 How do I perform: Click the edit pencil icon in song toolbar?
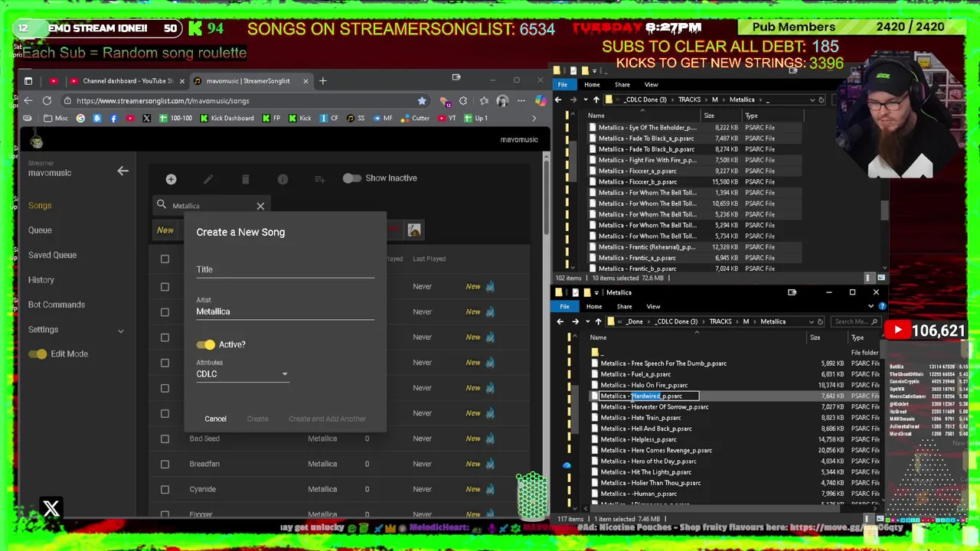[x=208, y=179]
